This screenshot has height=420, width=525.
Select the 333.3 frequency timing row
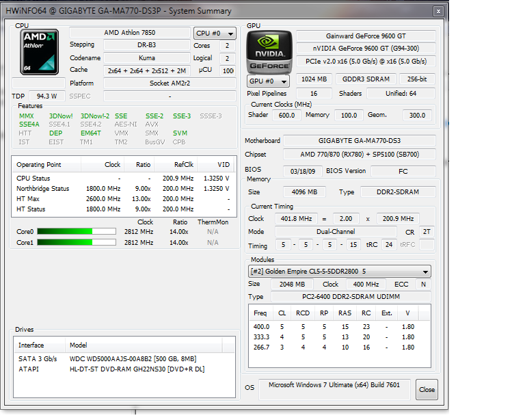point(340,337)
